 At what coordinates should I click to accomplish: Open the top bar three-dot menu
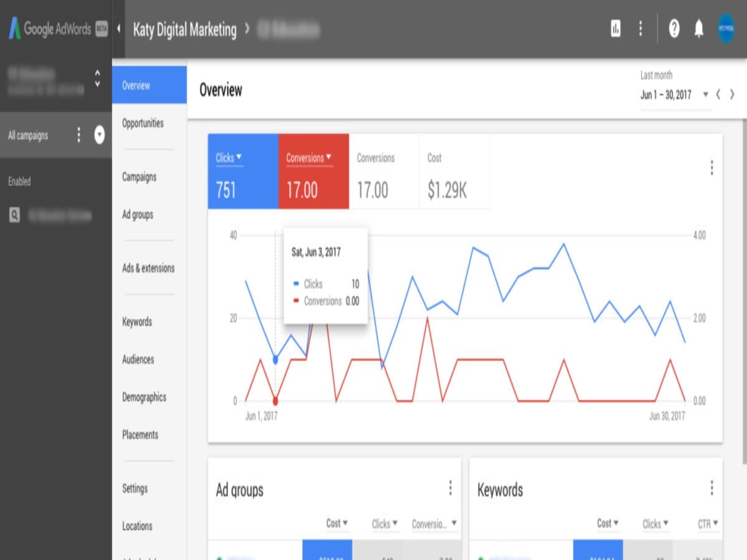click(x=640, y=28)
